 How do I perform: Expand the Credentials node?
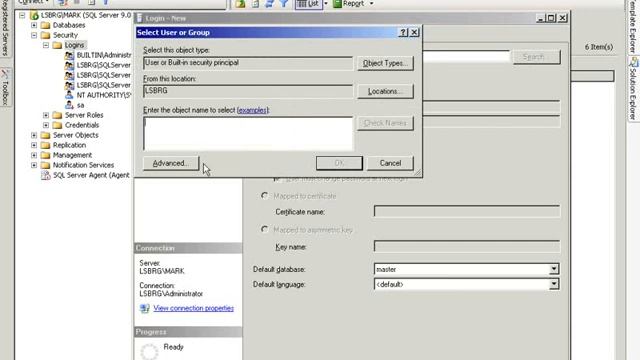pyautogui.click(x=46, y=125)
